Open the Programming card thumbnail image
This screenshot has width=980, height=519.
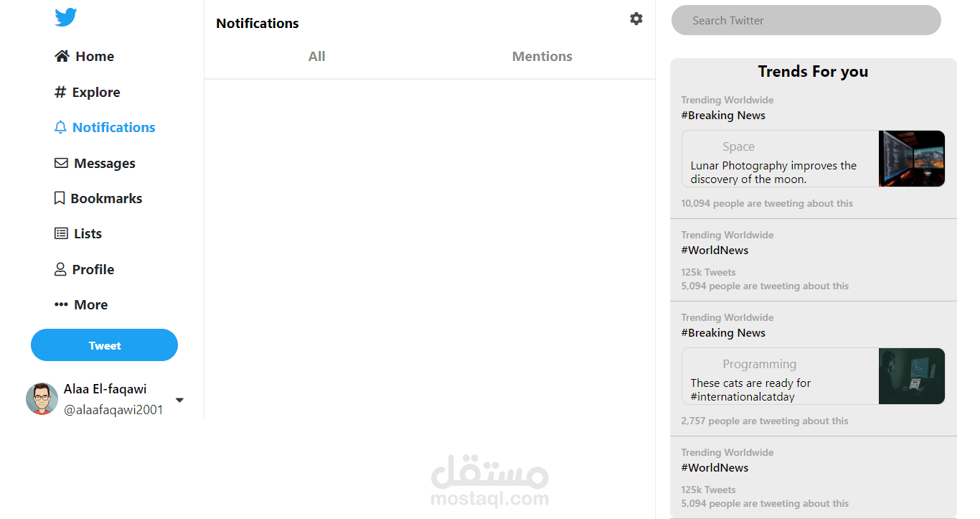pos(911,376)
